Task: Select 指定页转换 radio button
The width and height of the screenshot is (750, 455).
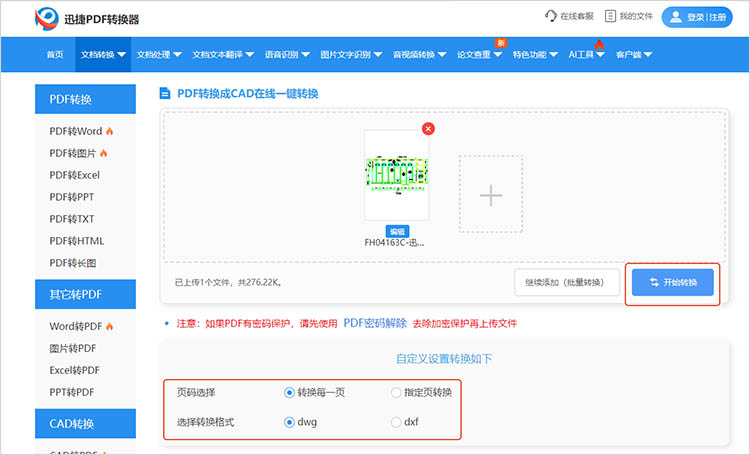Action: (396, 393)
